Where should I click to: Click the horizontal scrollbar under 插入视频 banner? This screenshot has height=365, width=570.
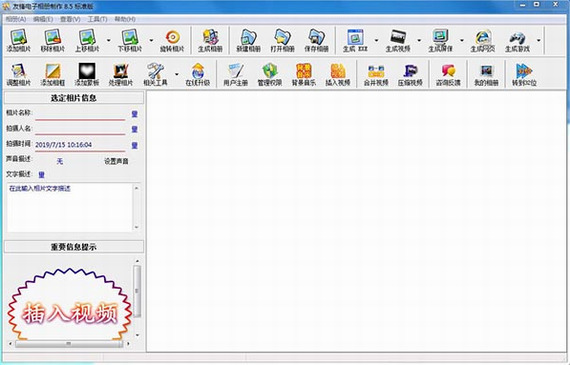(x=69, y=344)
